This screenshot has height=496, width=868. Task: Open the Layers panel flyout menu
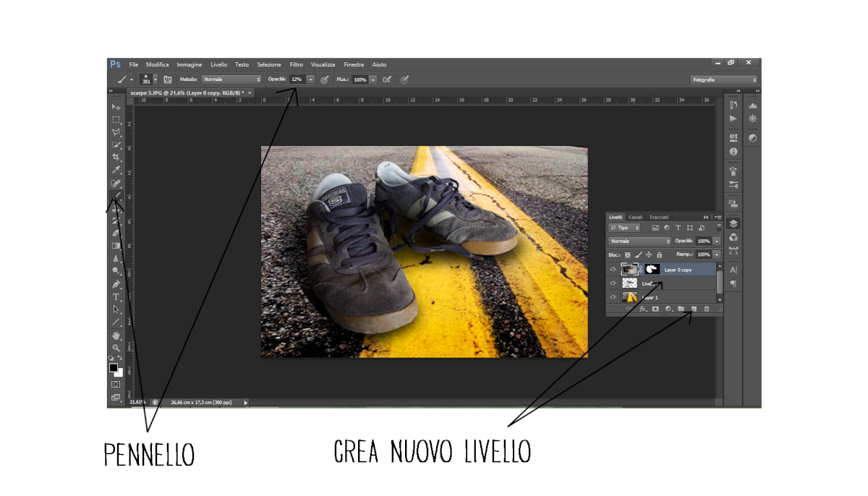[718, 217]
